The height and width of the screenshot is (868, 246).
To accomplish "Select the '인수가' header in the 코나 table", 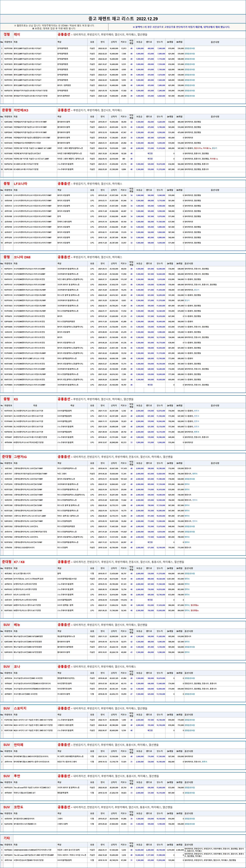I will pyautogui.click(x=160, y=673).
